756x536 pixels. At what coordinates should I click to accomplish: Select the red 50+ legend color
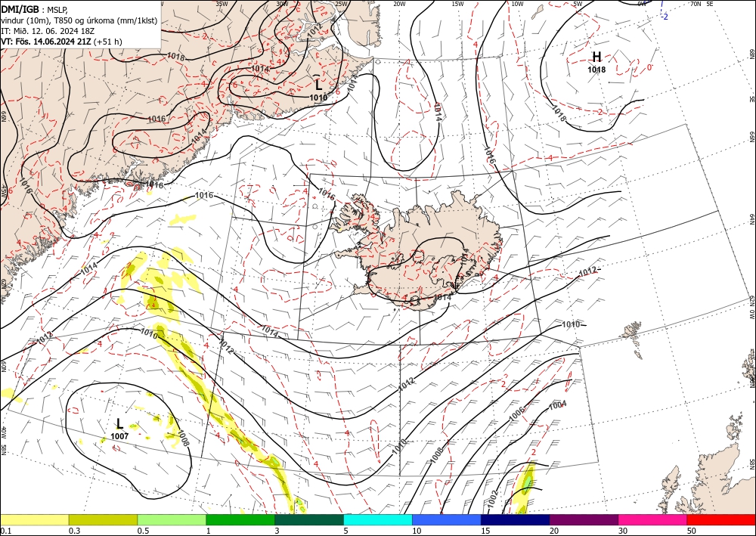tap(721, 519)
